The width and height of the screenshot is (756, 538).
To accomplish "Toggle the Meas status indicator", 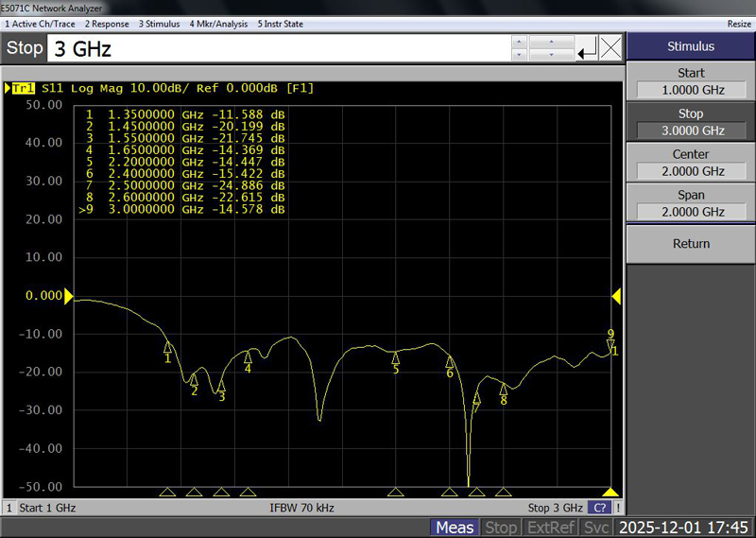I will [455, 528].
